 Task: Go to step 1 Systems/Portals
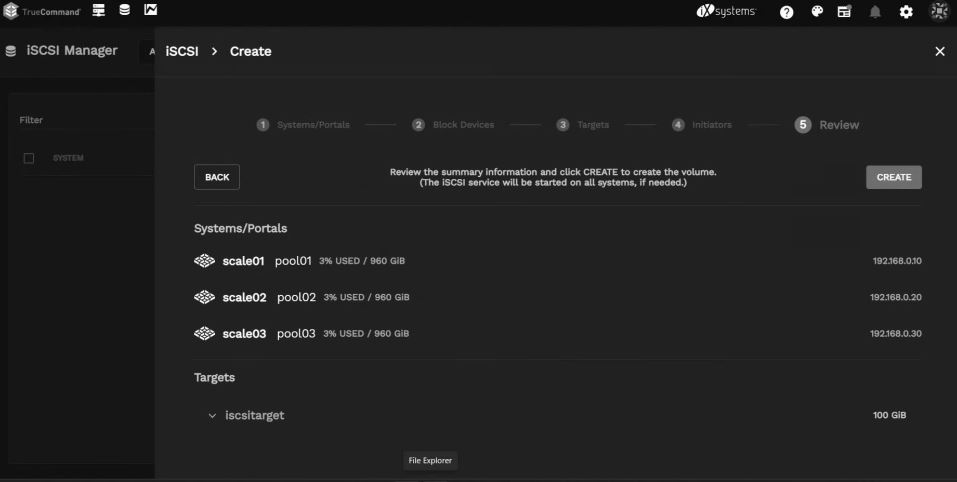coord(303,125)
